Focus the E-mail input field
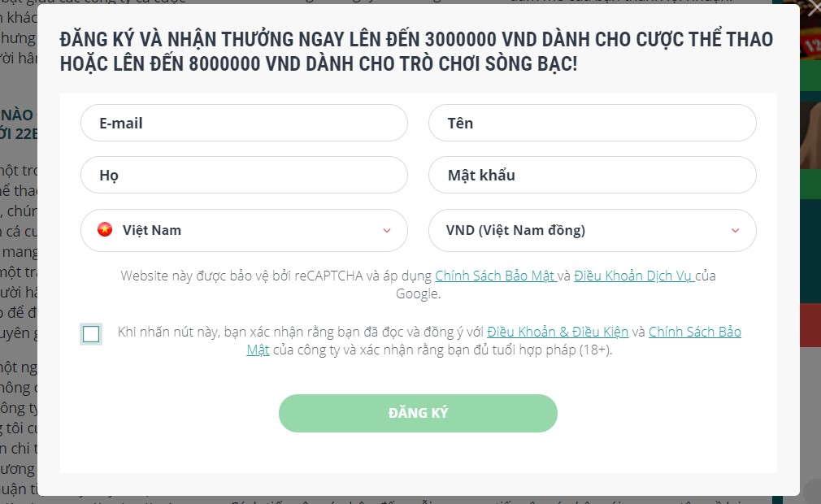The height and width of the screenshot is (504, 821). (x=244, y=124)
